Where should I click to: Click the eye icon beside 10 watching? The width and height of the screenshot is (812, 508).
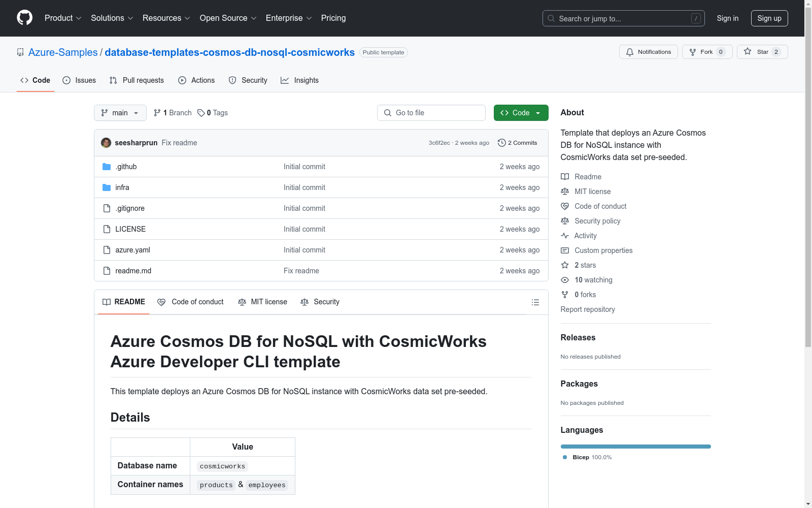point(565,280)
